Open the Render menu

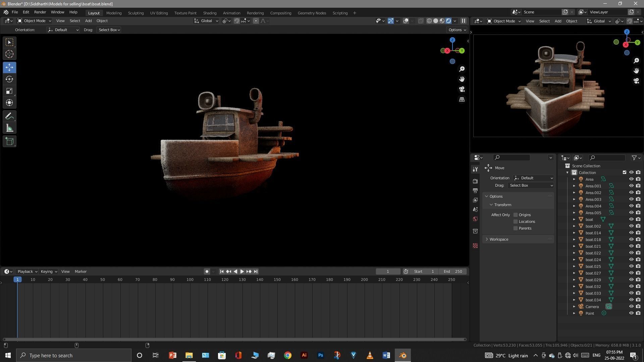tap(40, 12)
